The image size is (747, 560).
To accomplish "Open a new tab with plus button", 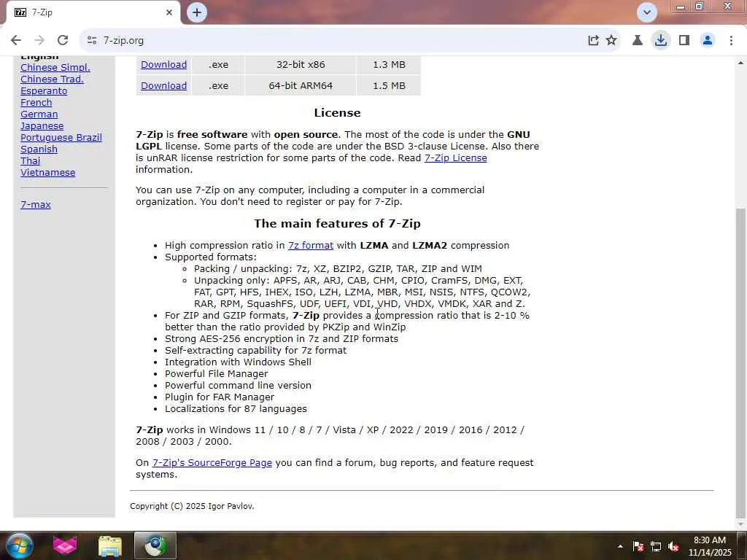I will point(197,12).
